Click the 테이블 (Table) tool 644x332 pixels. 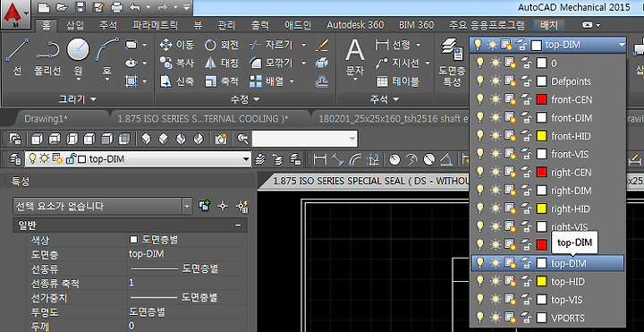[x=397, y=81]
